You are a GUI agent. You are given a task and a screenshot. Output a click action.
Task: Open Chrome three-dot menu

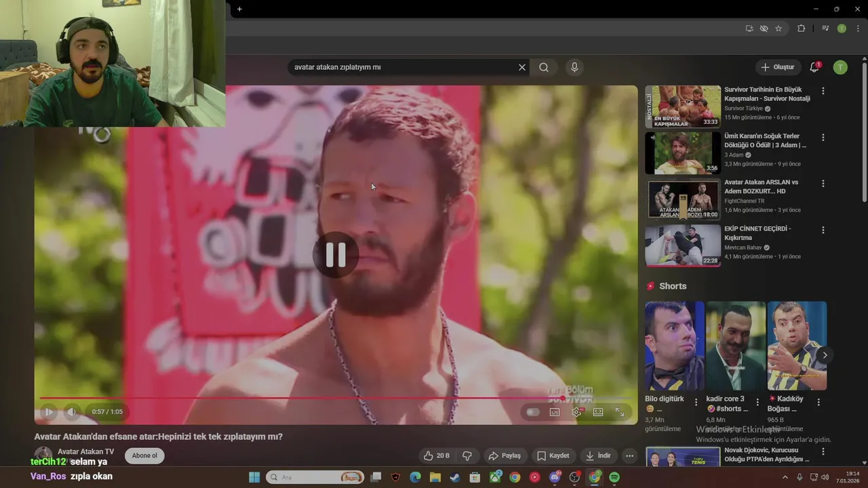[859, 28]
